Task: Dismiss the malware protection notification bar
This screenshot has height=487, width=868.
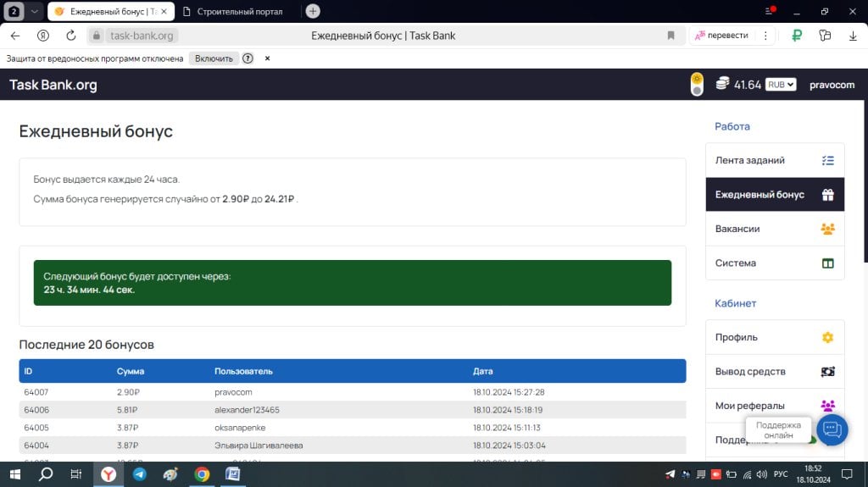Action: coord(267,58)
